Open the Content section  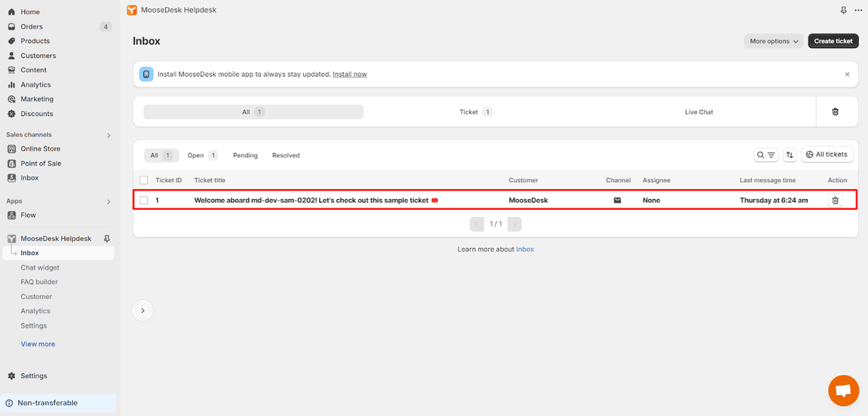click(34, 70)
